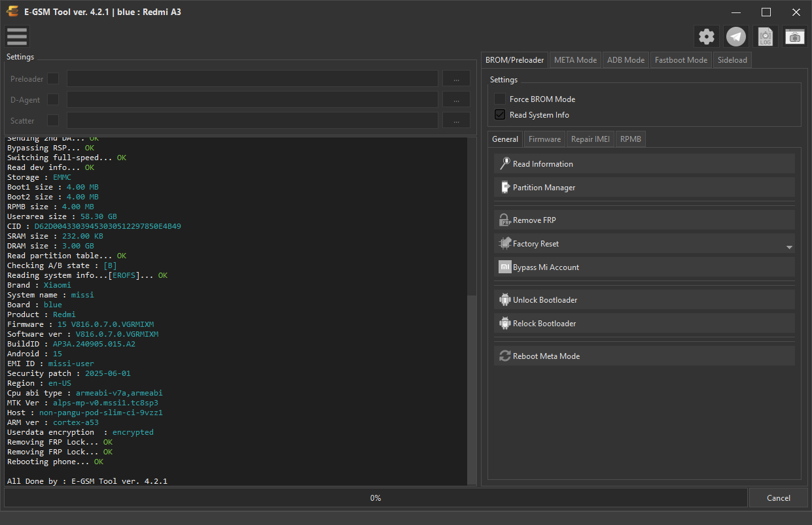
Task: Select the Repair IMEI sub-tab
Action: [x=590, y=139]
